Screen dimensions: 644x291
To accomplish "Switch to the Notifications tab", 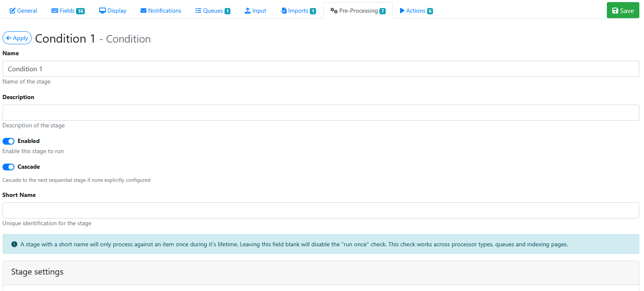I will pyautogui.click(x=165, y=11).
